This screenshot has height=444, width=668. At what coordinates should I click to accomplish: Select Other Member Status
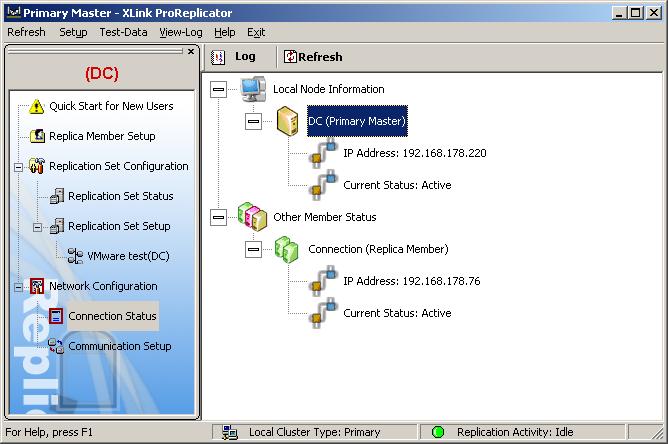325,217
